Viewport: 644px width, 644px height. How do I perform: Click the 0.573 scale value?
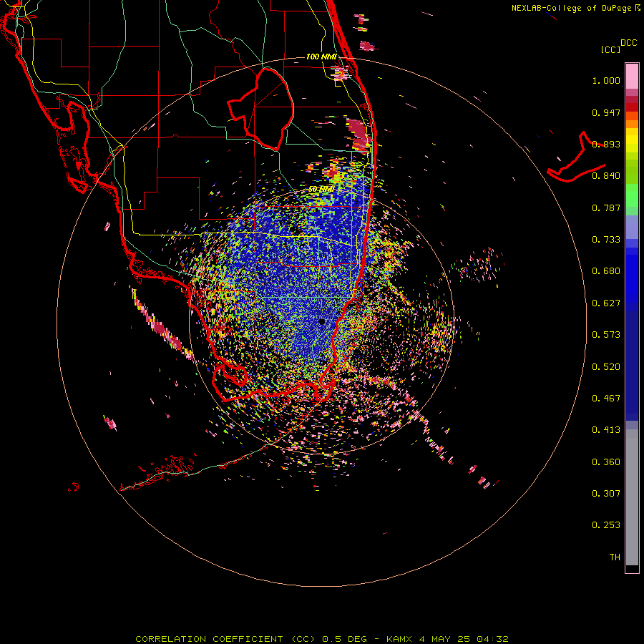pos(606,335)
